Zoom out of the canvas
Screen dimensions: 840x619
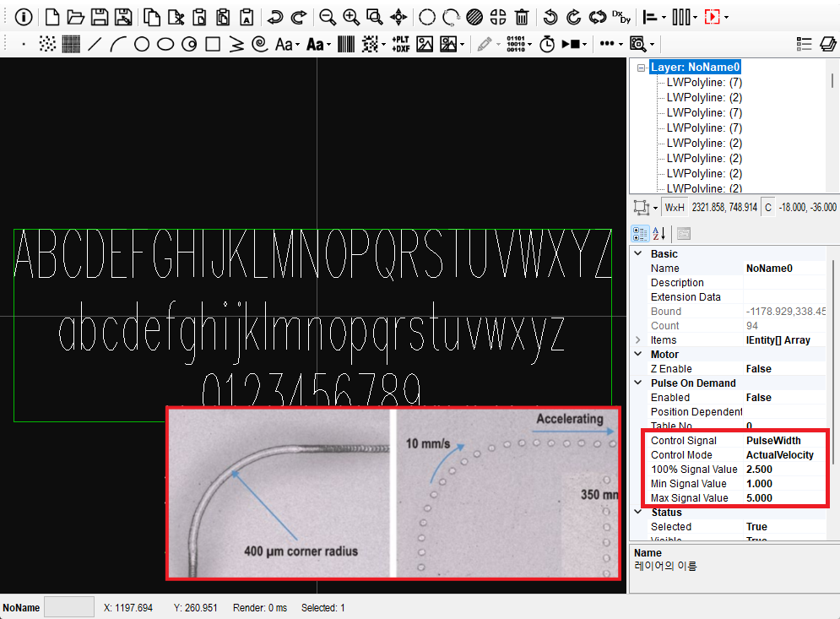click(x=328, y=17)
